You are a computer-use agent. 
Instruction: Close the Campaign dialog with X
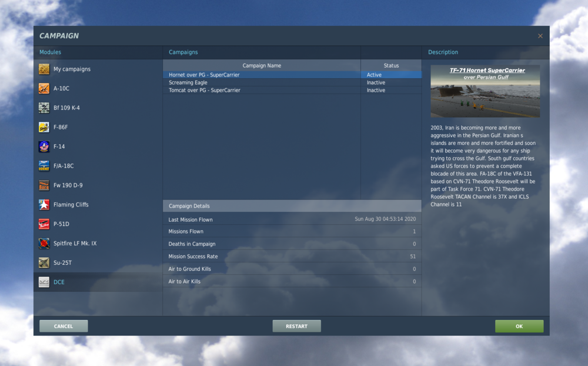pyautogui.click(x=540, y=36)
